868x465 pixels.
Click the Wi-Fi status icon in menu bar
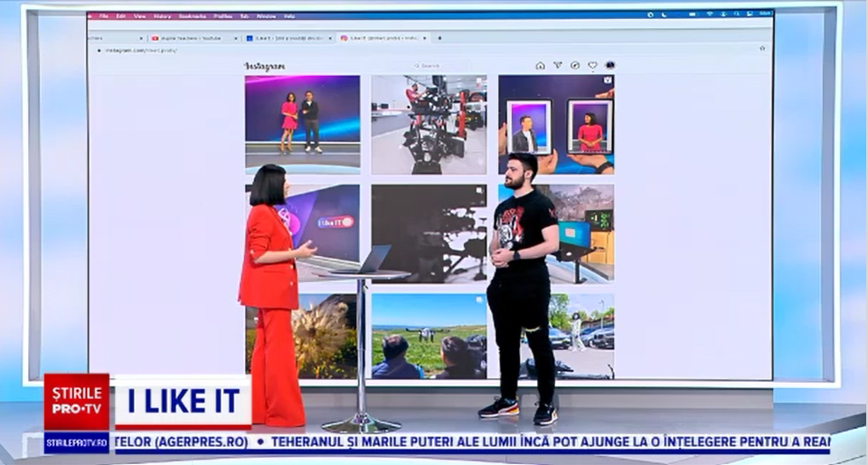click(711, 14)
